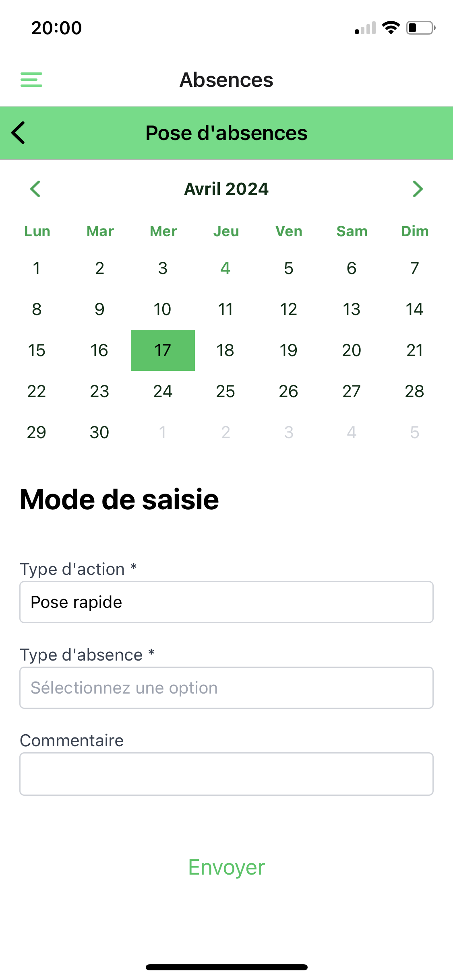The height and width of the screenshot is (980, 453).
Task: Tap the Avril 2024 month title
Action: [226, 189]
